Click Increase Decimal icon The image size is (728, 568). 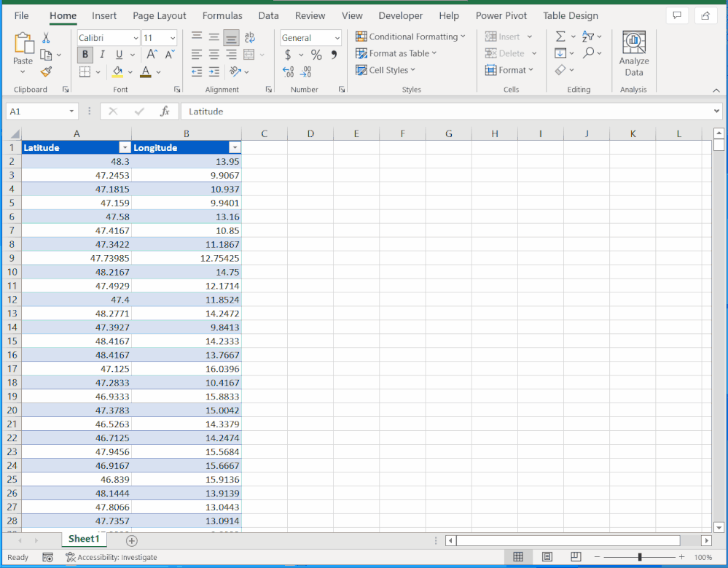[x=288, y=71]
